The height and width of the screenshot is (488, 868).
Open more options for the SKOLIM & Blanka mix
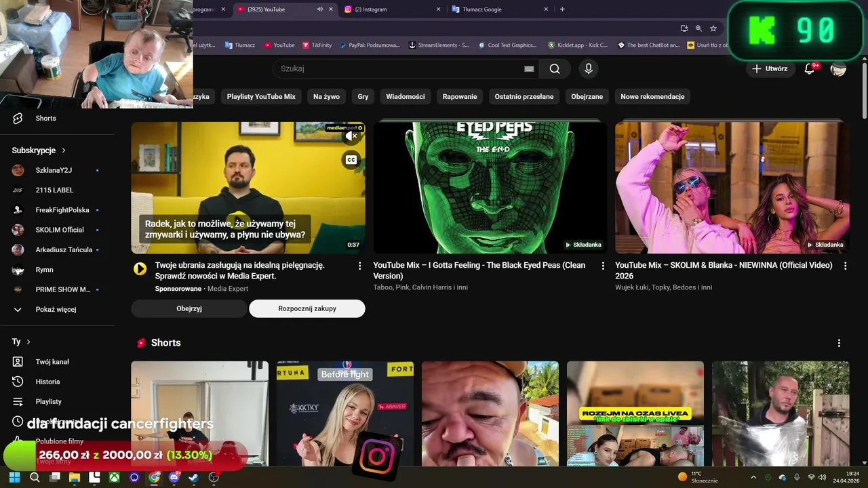coord(845,266)
